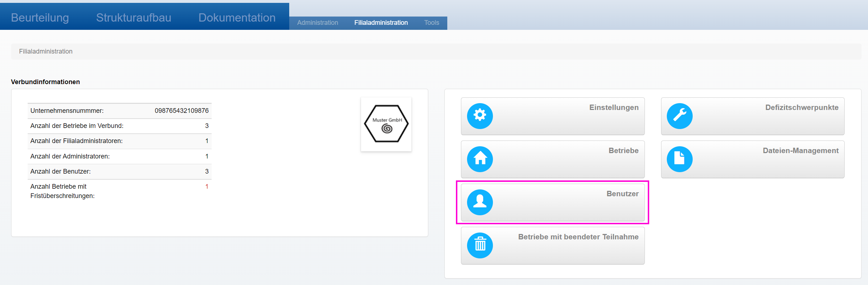Click the Verbundinformationen heading
868x285 pixels.
(x=45, y=82)
